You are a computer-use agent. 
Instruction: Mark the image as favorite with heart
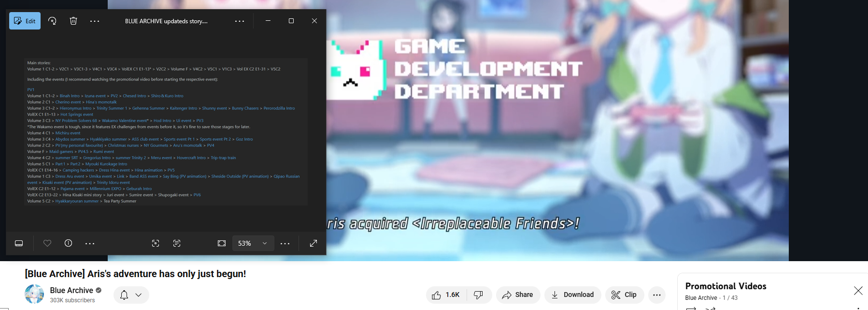click(47, 243)
